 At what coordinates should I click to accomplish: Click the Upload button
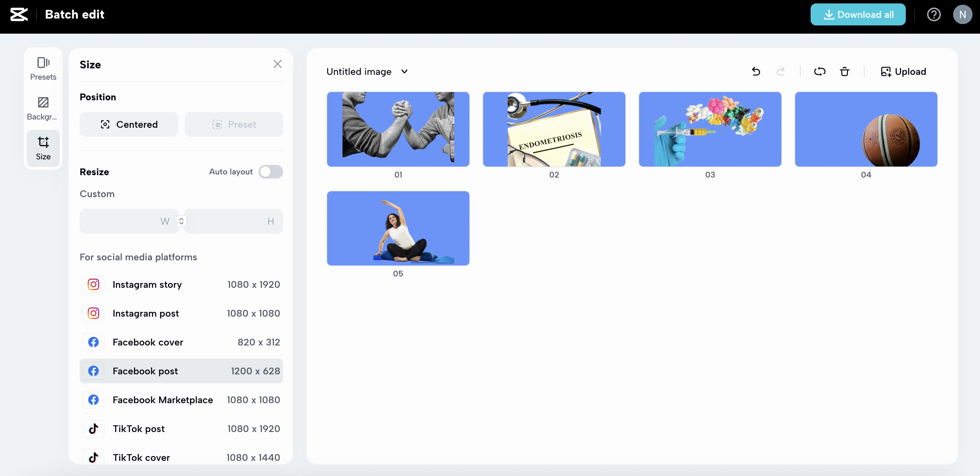pyautogui.click(x=903, y=71)
